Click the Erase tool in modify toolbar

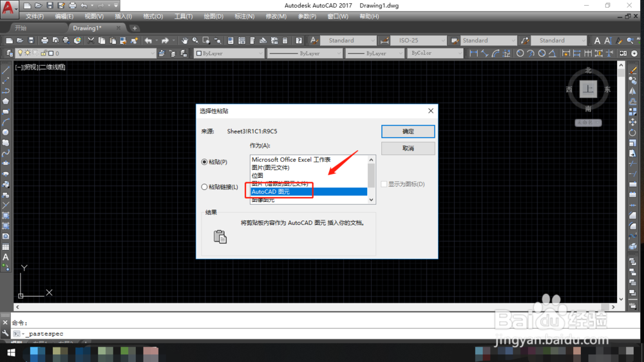pos(633,70)
